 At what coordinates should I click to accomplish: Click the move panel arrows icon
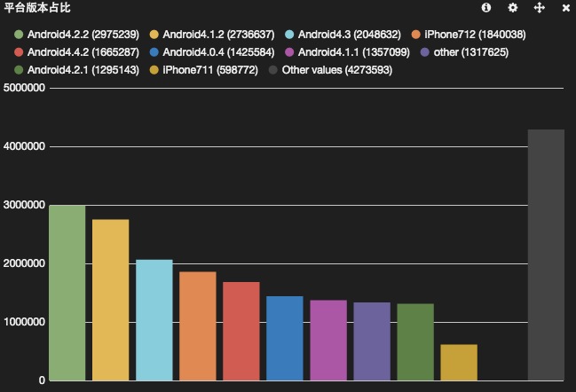[x=539, y=8]
